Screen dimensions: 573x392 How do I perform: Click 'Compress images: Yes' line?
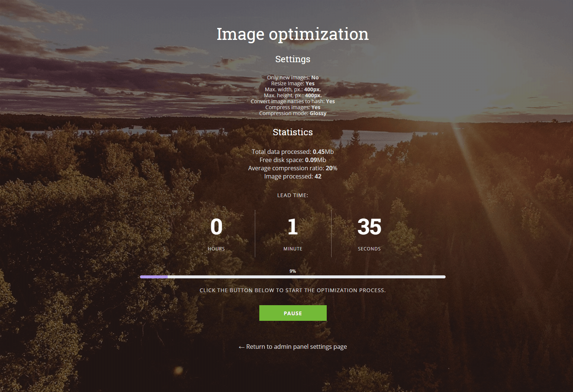[x=293, y=107]
